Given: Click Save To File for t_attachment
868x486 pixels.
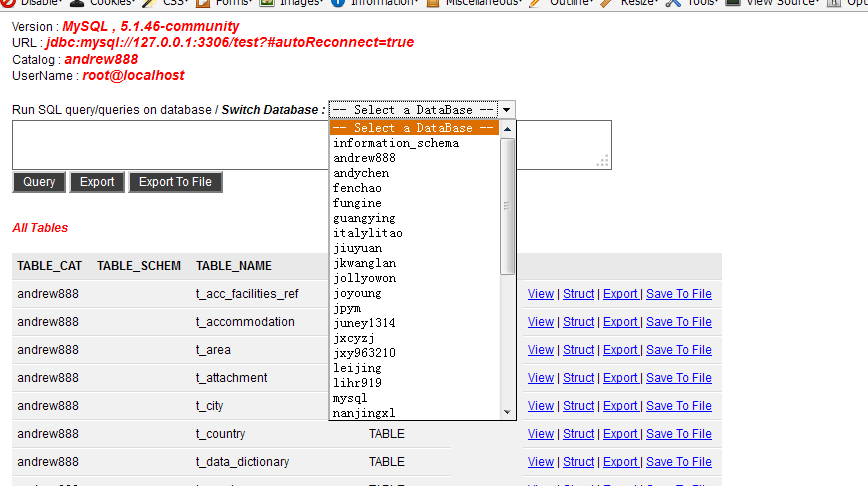Looking at the screenshot, I should [x=679, y=378].
